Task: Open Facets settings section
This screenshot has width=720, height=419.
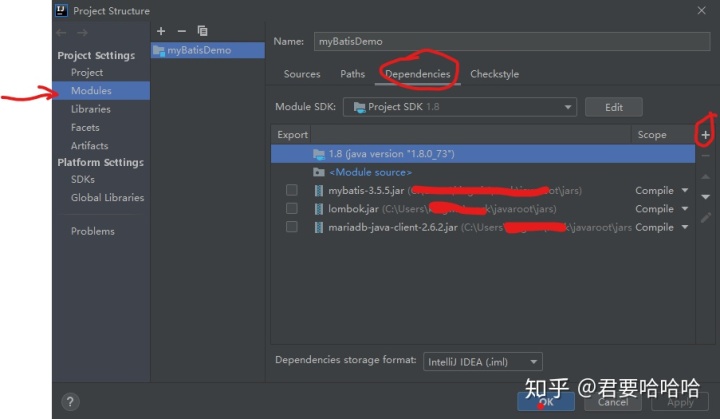Action: pyautogui.click(x=85, y=128)
